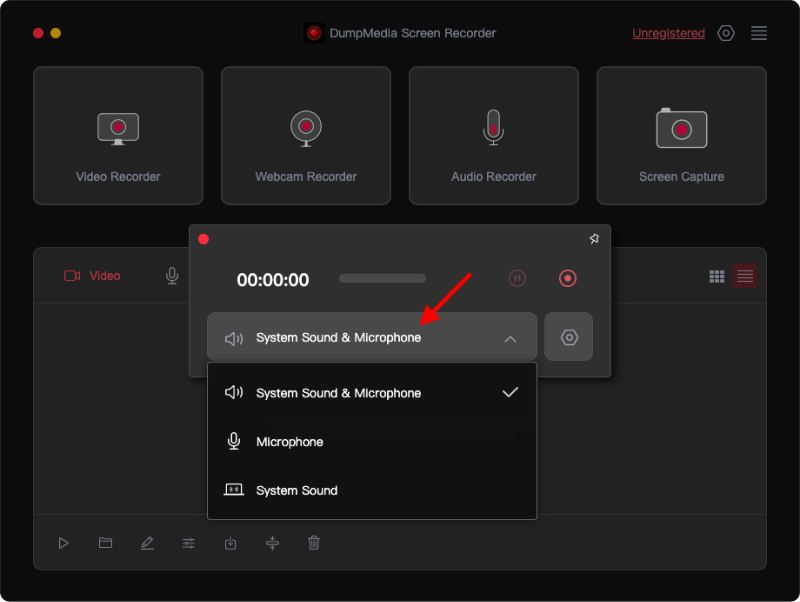This screenshot has height=602, width=800.
Task: Switch to the audio microphone tab
Action: [172, 276]
